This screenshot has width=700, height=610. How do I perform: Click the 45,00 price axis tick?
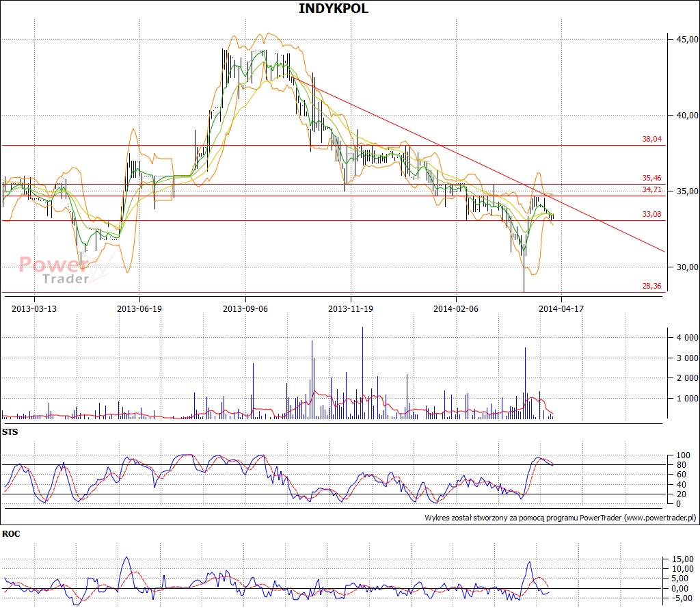688,39
